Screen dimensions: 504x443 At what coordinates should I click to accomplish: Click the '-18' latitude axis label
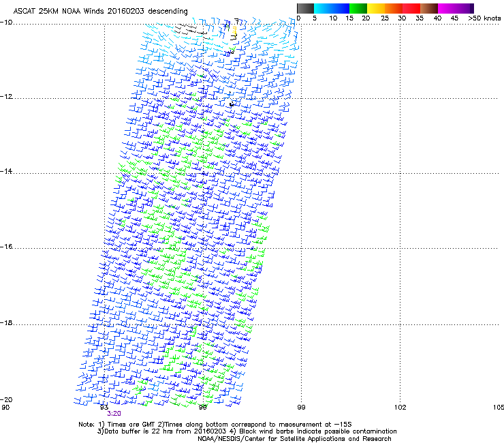coord(6,322)
